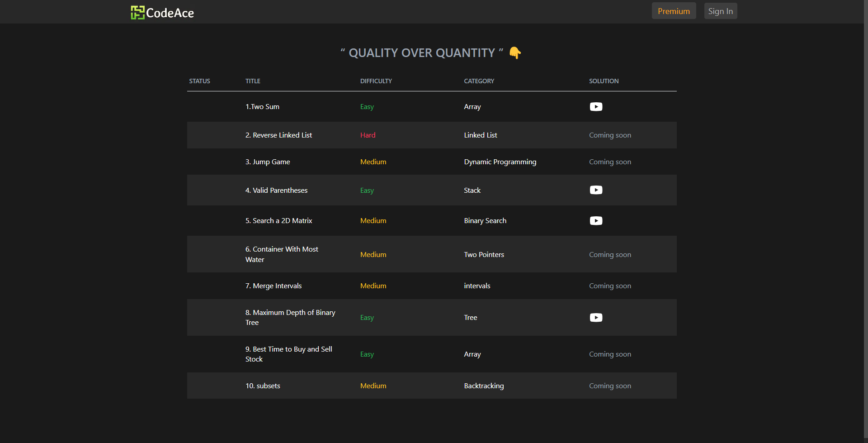Open the 10. subsets problem
The height and width of the screenshot is (443, 868).
point(263,386)
